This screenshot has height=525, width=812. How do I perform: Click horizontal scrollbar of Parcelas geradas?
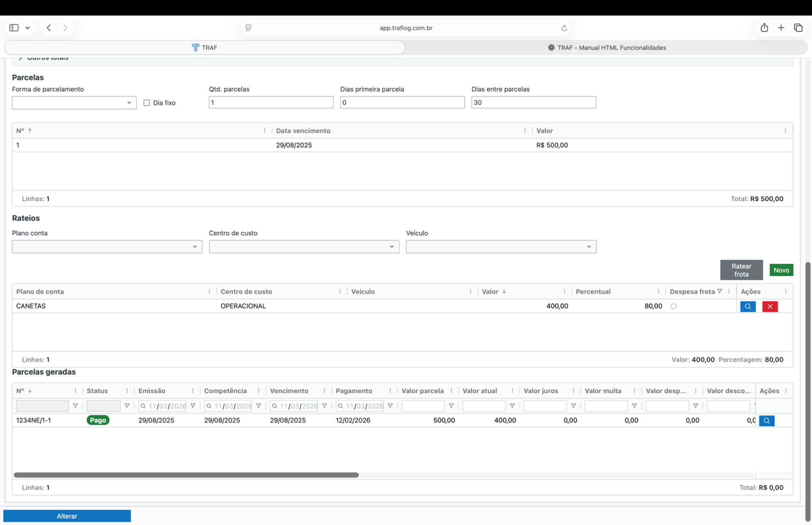point(186,475)
